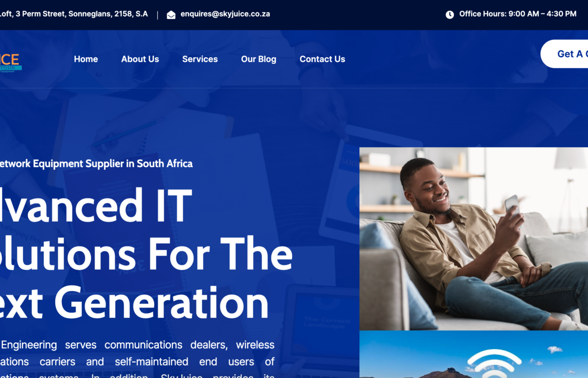The height and width of the screenshot is (378, 588).
Task: Select Services in the navigation bar
Action: [200, 59]
